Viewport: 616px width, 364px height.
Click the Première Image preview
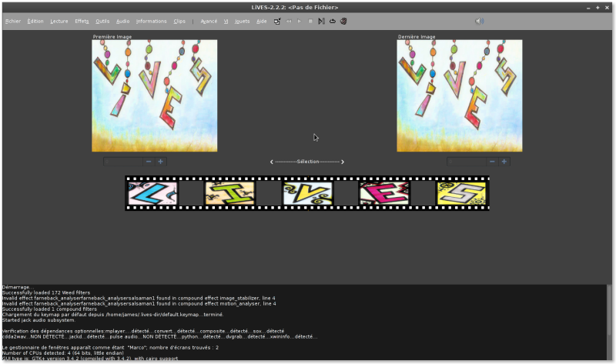pos(155,95)
